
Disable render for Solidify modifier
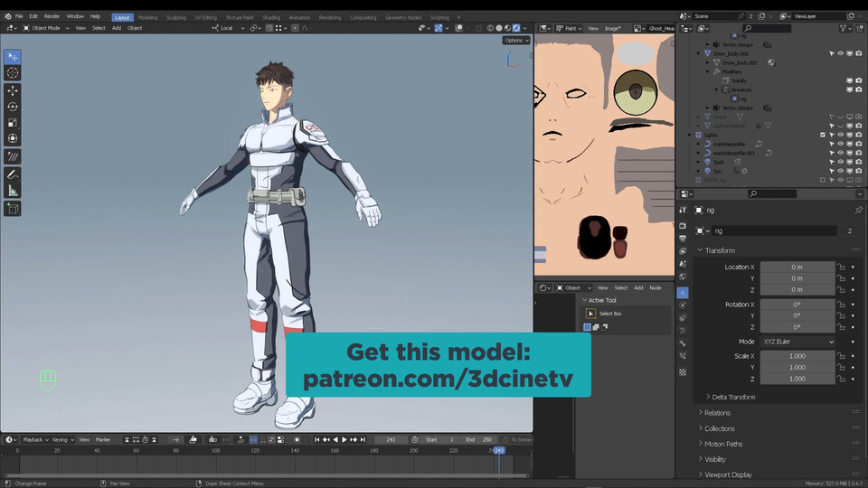(859, 80)
